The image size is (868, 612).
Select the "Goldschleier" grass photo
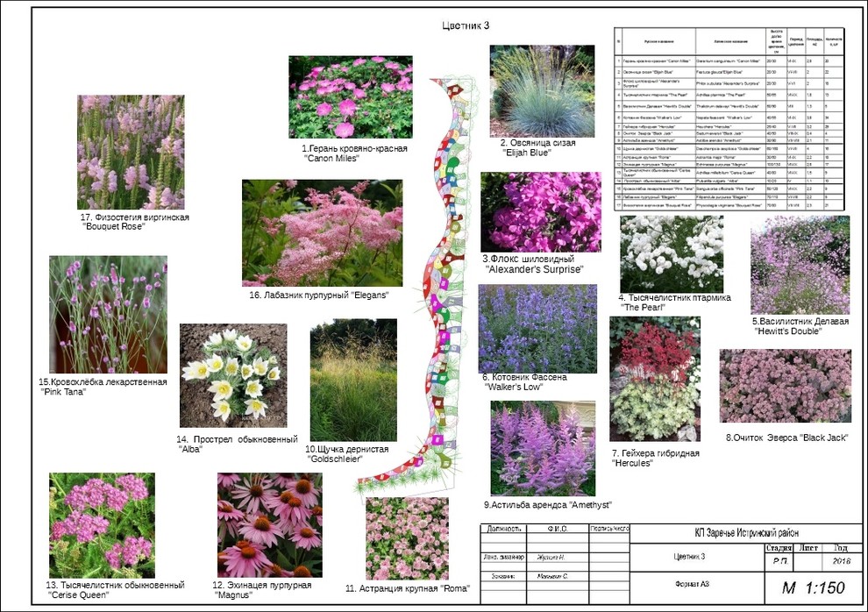pyautogui.click(x=352, y=380)
